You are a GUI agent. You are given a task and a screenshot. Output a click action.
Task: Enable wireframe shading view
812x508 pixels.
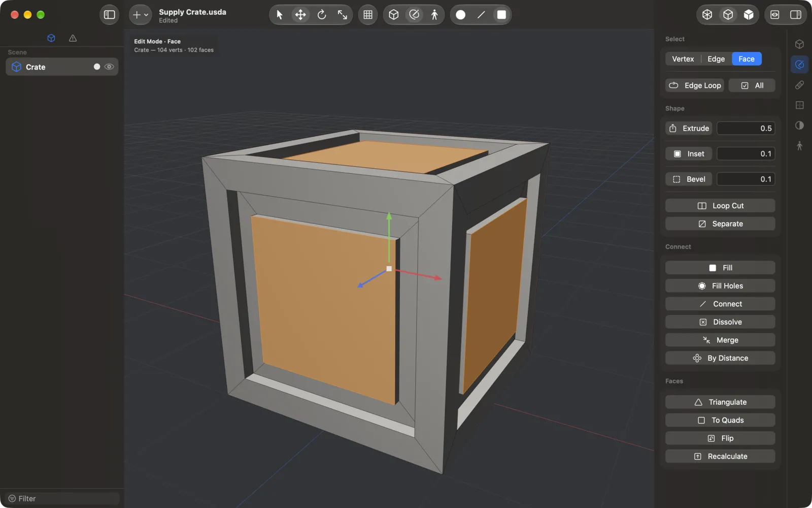point(707,15)
